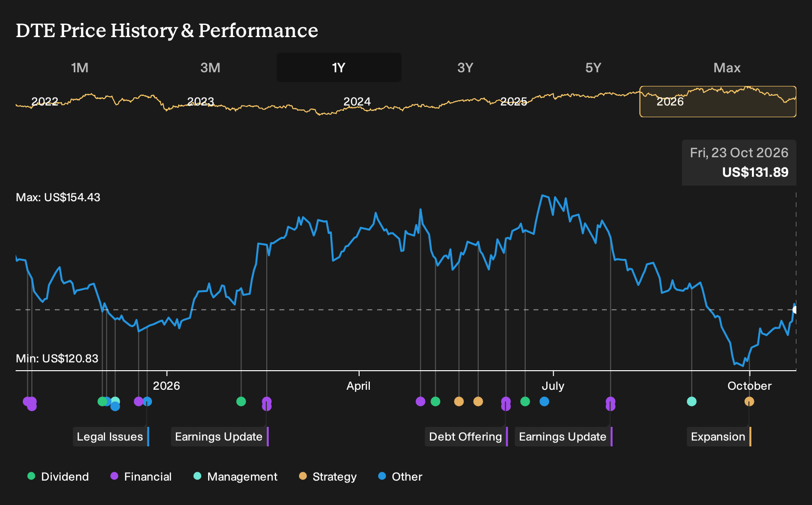This screenshot has width=812, height=505.
Task: Click the green Dividend dot in February
Action: (x=241, y=401)
